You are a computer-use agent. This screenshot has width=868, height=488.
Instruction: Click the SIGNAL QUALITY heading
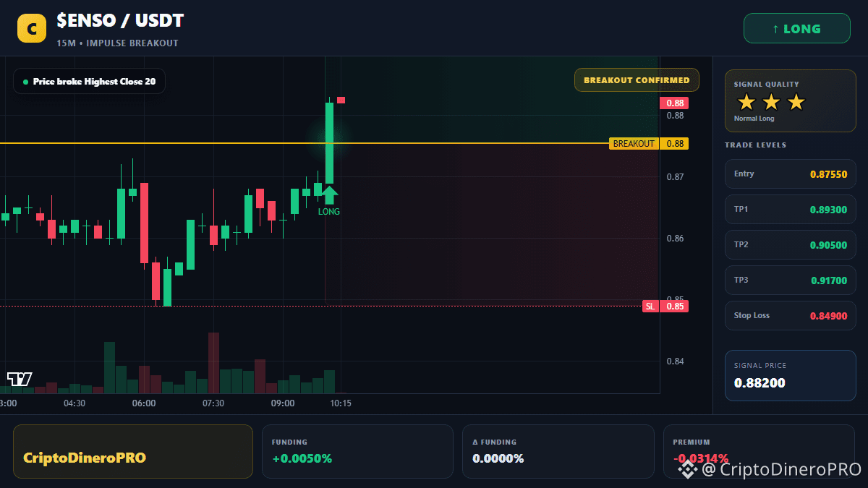point(766,85)
